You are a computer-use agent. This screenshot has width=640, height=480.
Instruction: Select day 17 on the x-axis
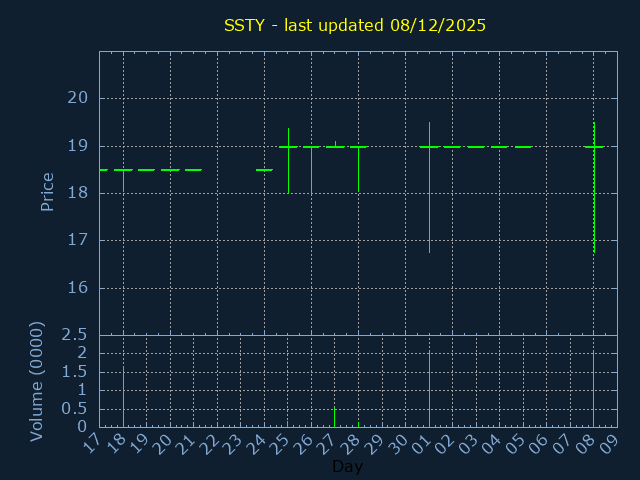(x=93, y=444)
